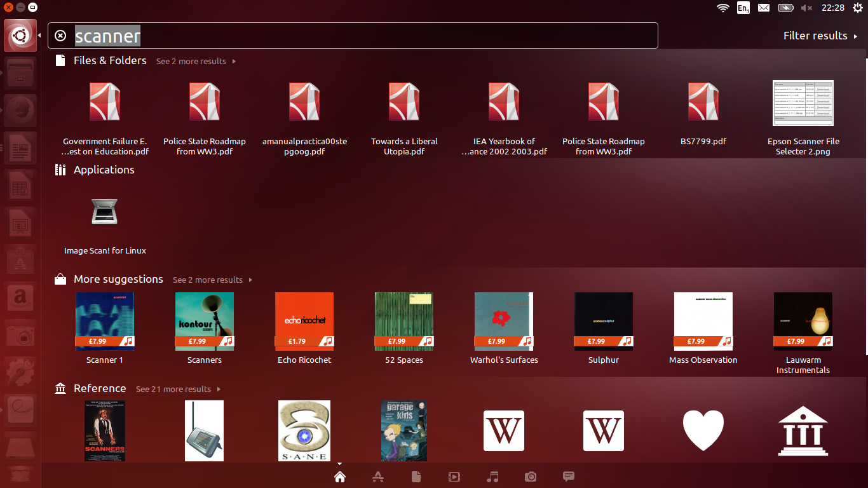The height and width of the screenshot is (488, 868).
Task: Switch to the Home lens
Action: [x=340, y=477]
